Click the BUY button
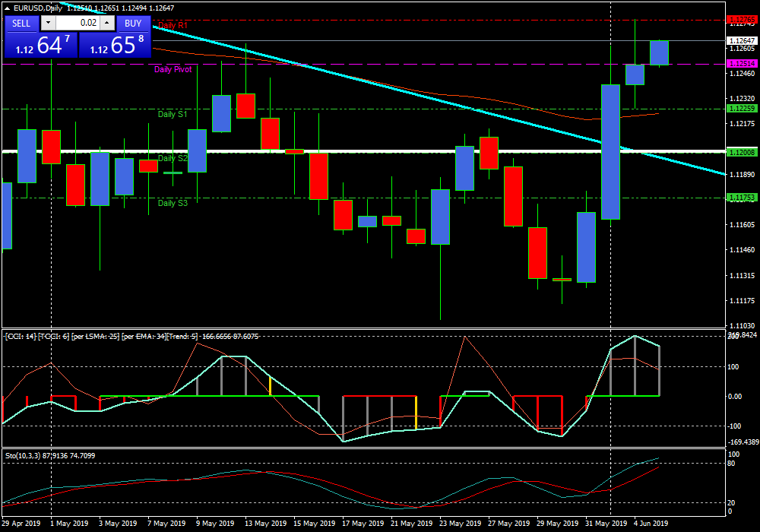760x532 pixels. coord(133,23)
